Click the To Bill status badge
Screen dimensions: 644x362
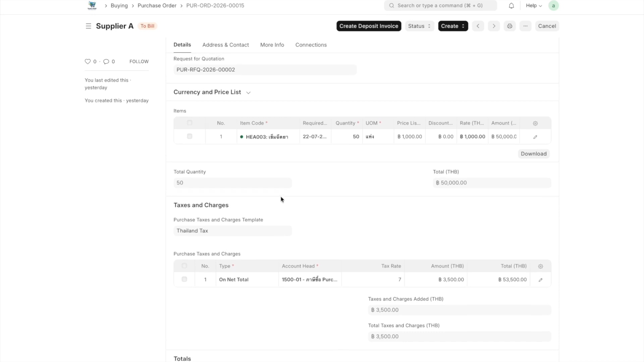(x=147, y=26)
